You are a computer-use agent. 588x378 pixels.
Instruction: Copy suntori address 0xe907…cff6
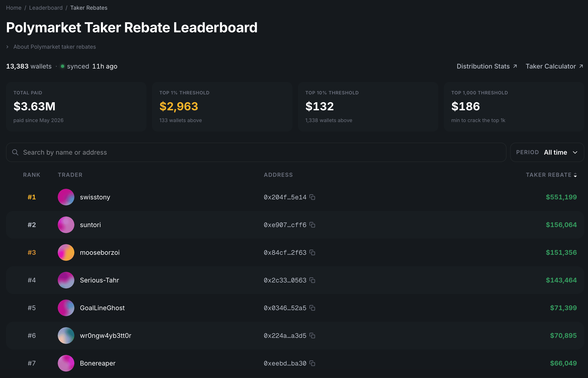(x=312, y=225)
